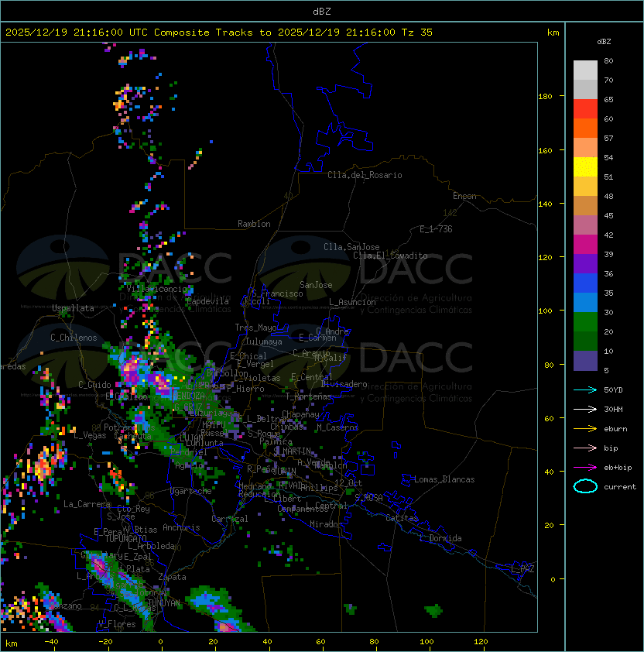Select the dark green 10-20 dBZ band

point(585,341)
